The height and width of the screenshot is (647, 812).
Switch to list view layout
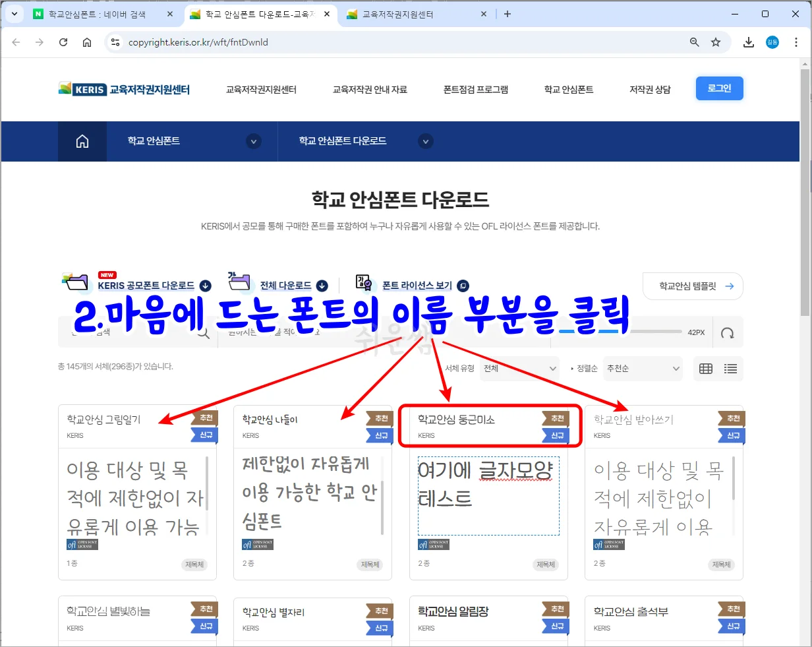point(730,369)
